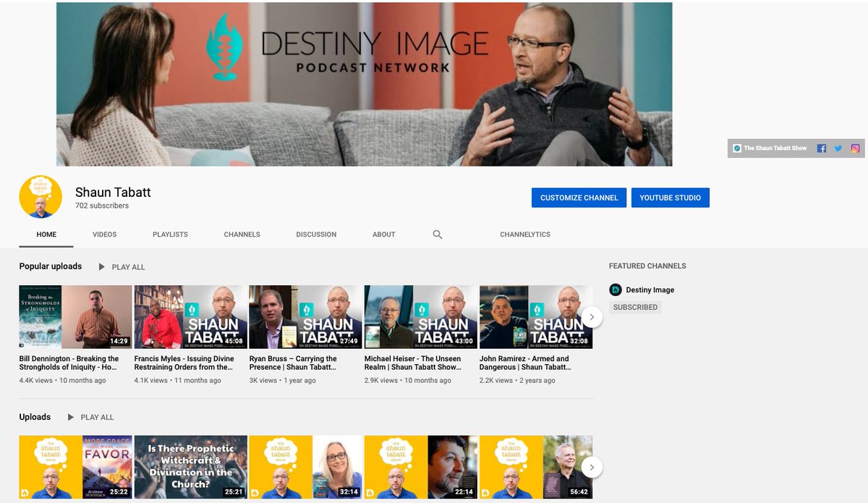The width and height of the screenshot is (868, 503).
Task: Click 4.4K views text under Bill Dennington
Action: click(x=36, y=381)
